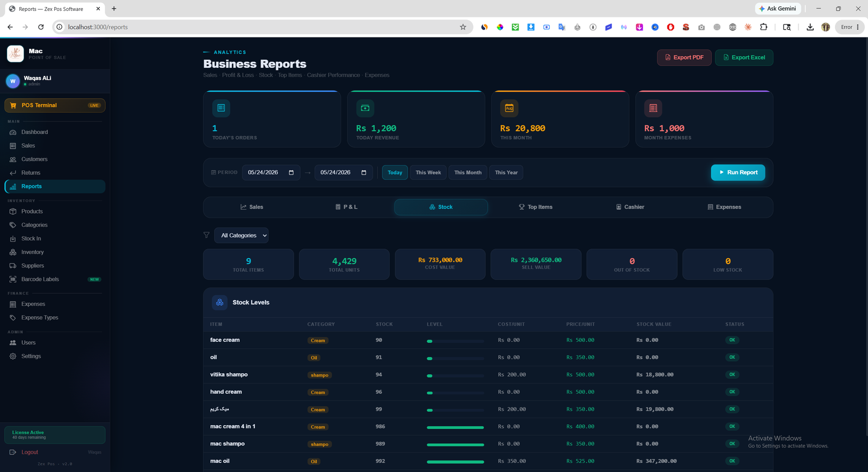Select the This Month period filter

(x=468, y=173)
